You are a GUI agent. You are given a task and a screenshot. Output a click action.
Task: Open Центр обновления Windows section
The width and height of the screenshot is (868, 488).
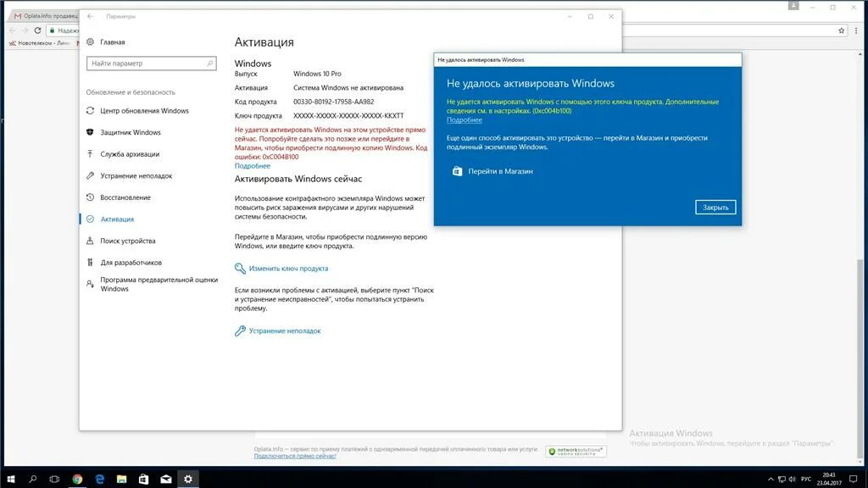[144, 111]
